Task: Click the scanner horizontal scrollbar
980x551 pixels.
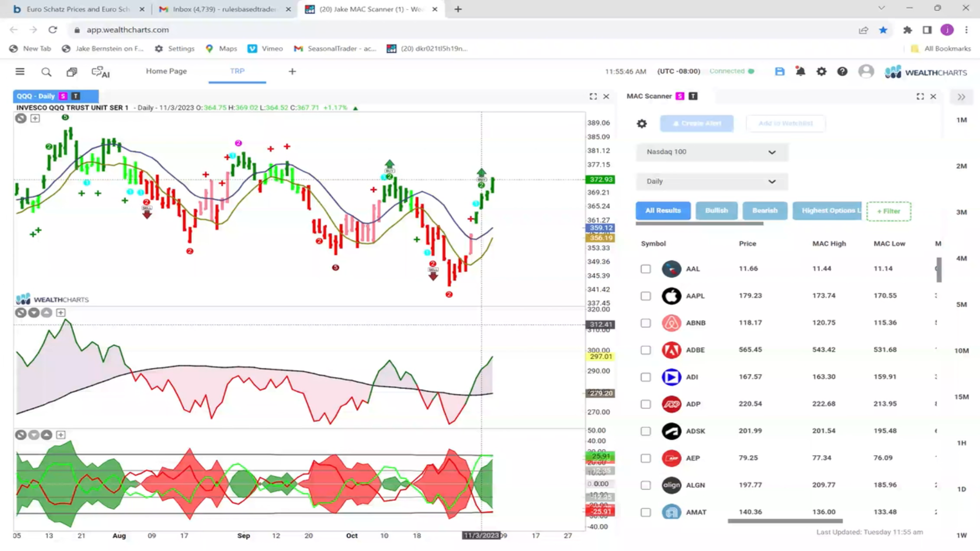Action: 785,521
